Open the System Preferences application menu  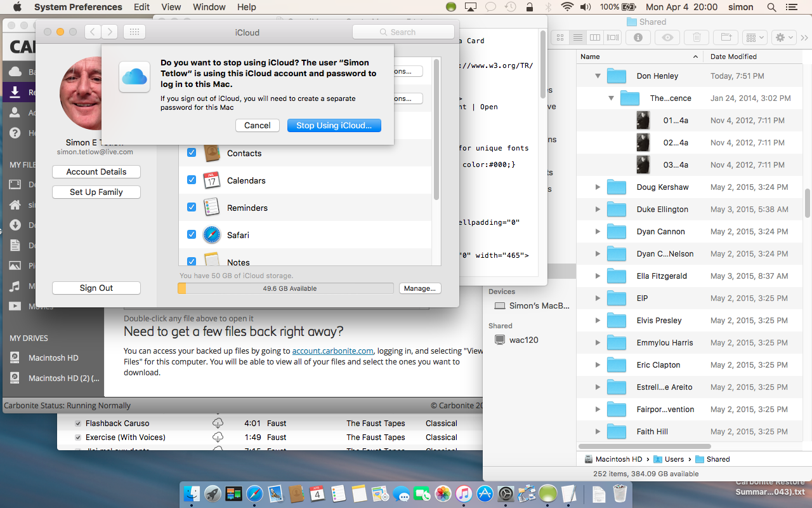tap(78, 7)
